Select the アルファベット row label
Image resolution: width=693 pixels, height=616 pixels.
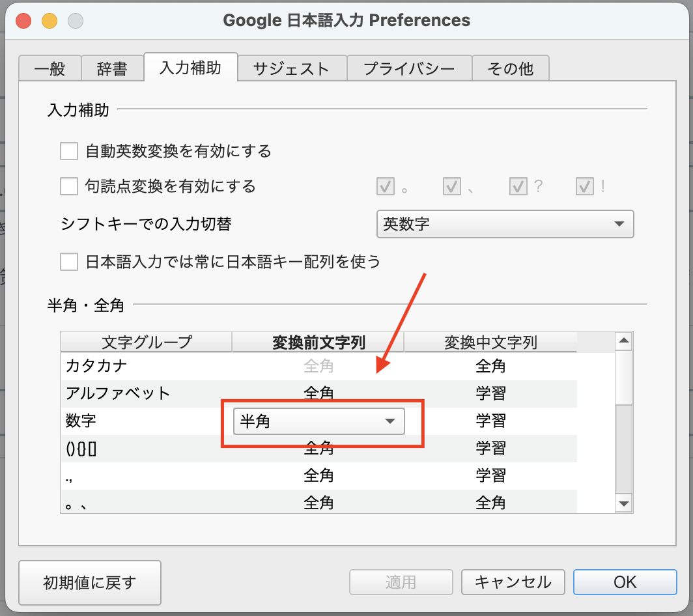(117, 393)
